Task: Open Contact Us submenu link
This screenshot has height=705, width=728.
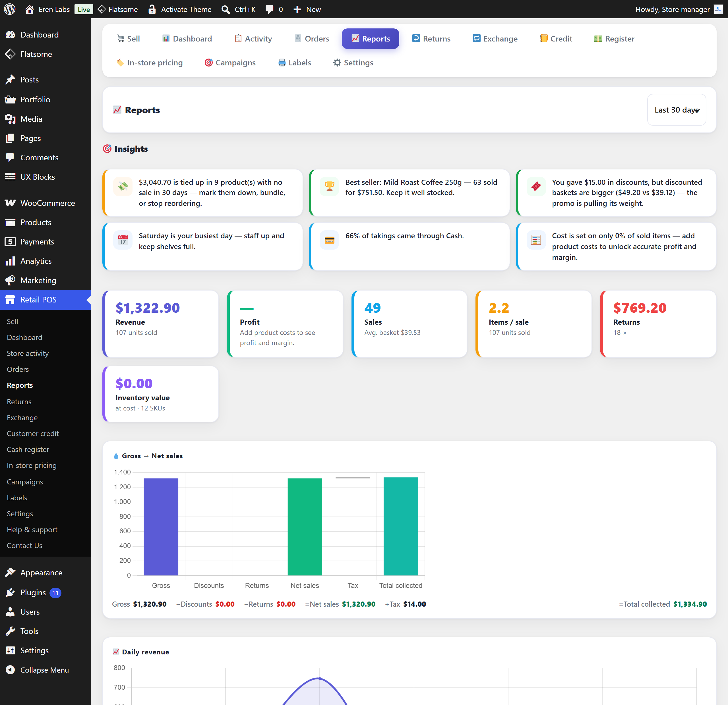Action: [x=24, y=545]
